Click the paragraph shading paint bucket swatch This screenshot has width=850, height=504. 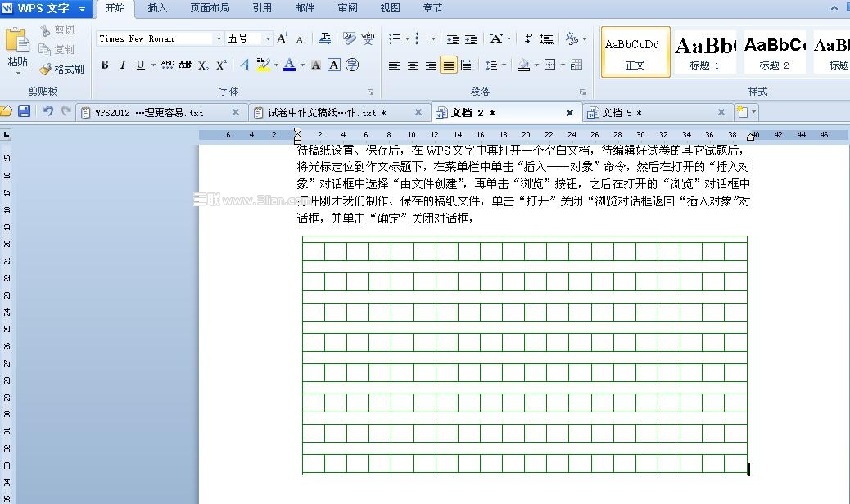click(x=523, y=65)
